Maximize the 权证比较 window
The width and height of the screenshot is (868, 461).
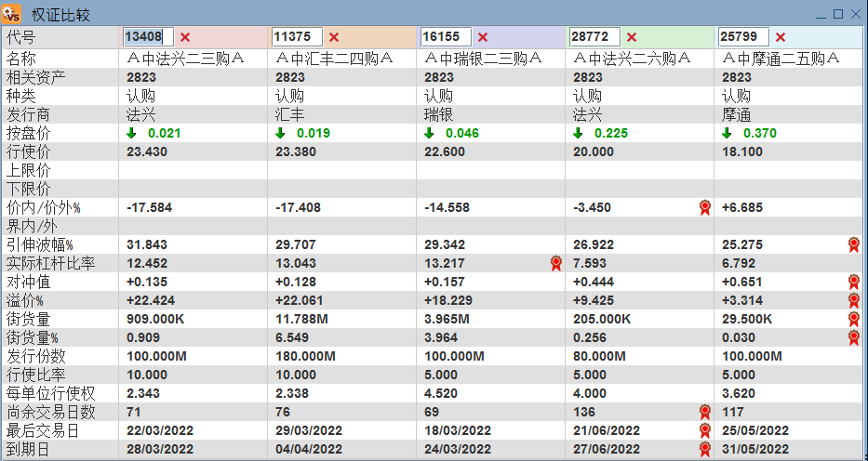coord(838,14)
